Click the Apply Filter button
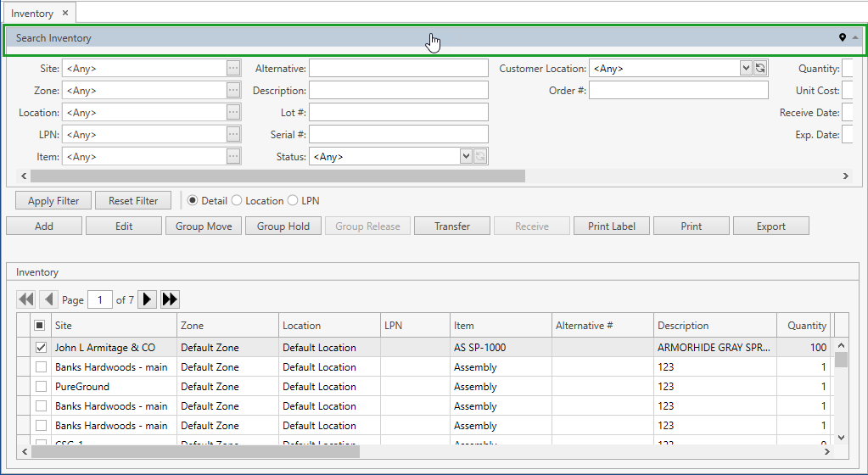Screen dimensions: 868x475 pyautogui.click(x=53, y=201)
